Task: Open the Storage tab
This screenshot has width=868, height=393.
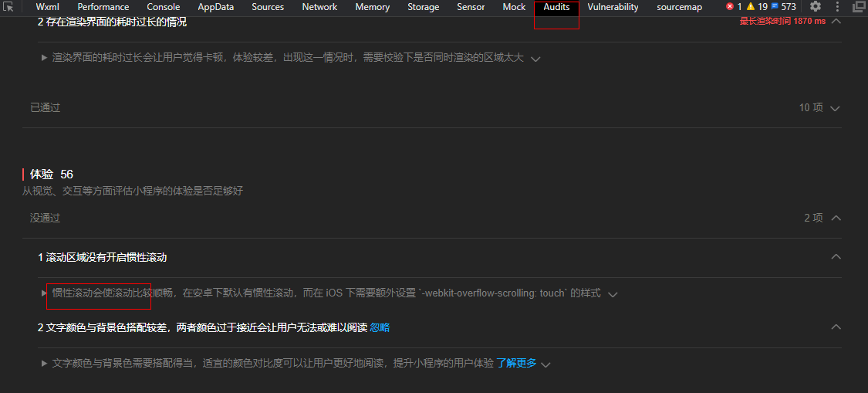Action: pyautogui.click(x=424, y=7)
